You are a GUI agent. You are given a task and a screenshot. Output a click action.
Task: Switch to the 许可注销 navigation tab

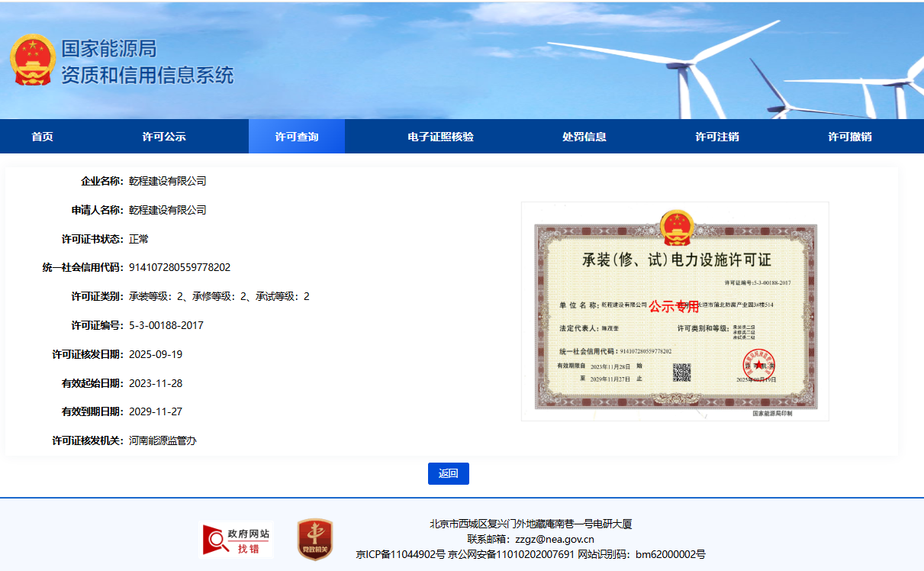717,137
